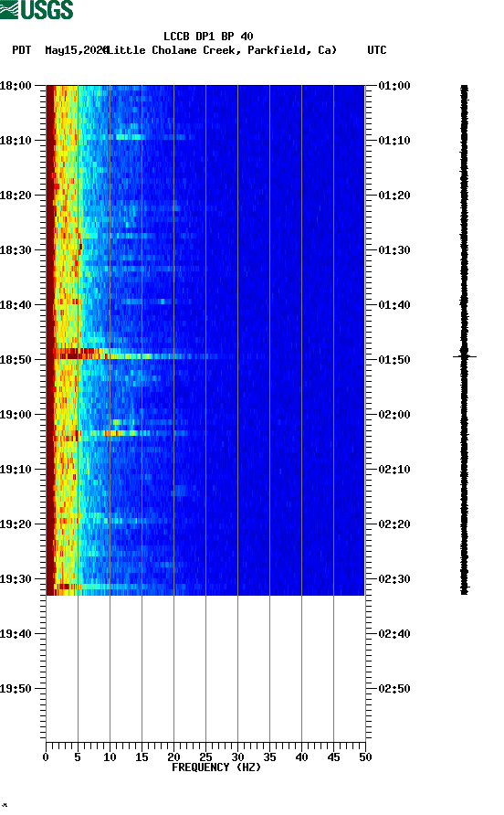Click the '5' frequency axis label
Viewport: 504px width, 815px height.
(78, 757)
